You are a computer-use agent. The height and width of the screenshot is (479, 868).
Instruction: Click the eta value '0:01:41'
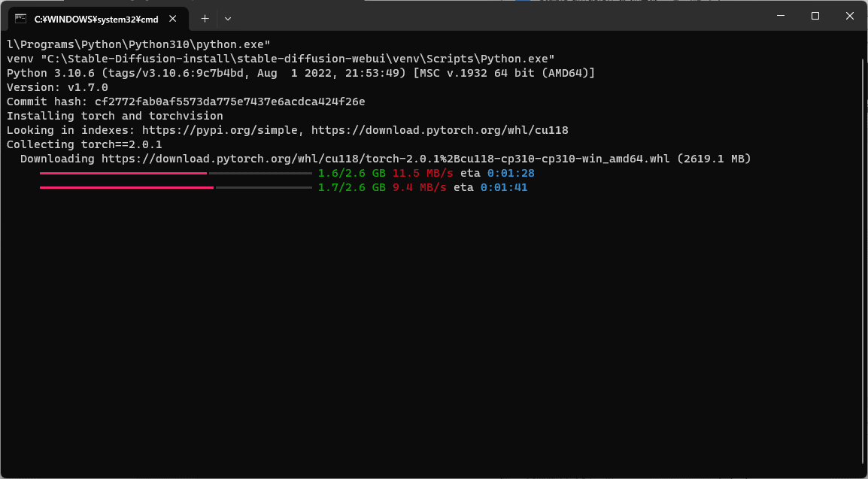[504, 187]
